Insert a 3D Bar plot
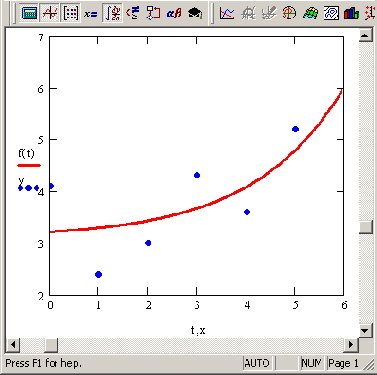Image resolution: width=377 pixels, height=375 pixels. (351, 13)
